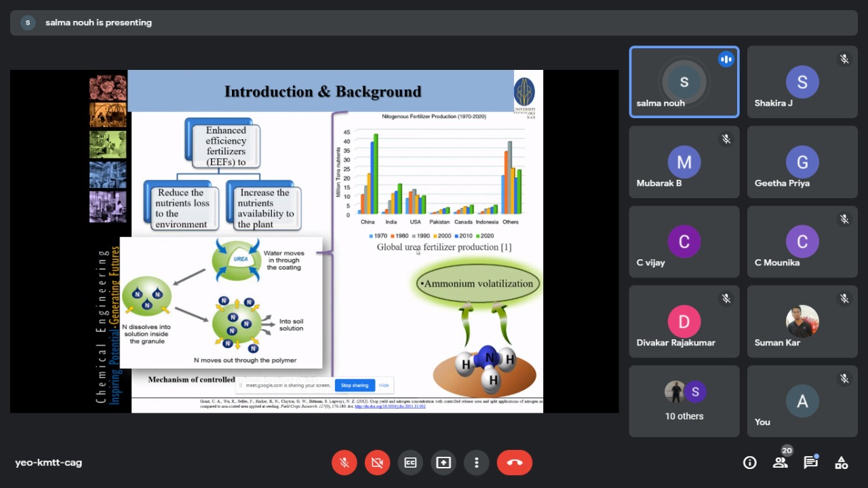The image size is (868, 488).
Task: Open activities shapes icon
Action: click(841, 463)
